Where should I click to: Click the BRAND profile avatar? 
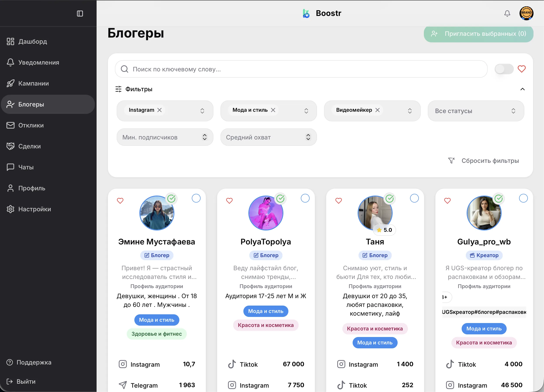coord(526,13)
